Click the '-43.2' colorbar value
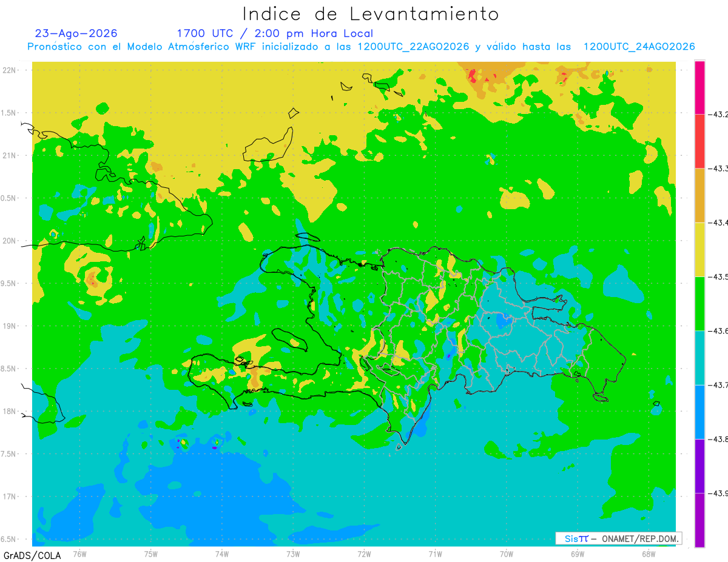This screenshot has width=728, height=562. coord(719,114)
